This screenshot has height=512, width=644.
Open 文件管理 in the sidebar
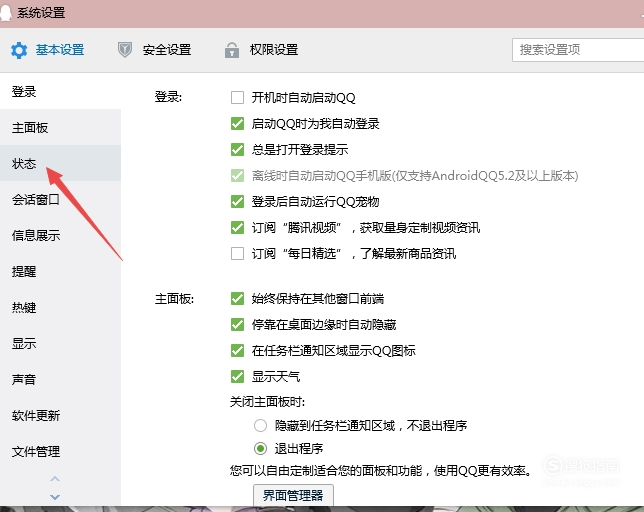60,452
